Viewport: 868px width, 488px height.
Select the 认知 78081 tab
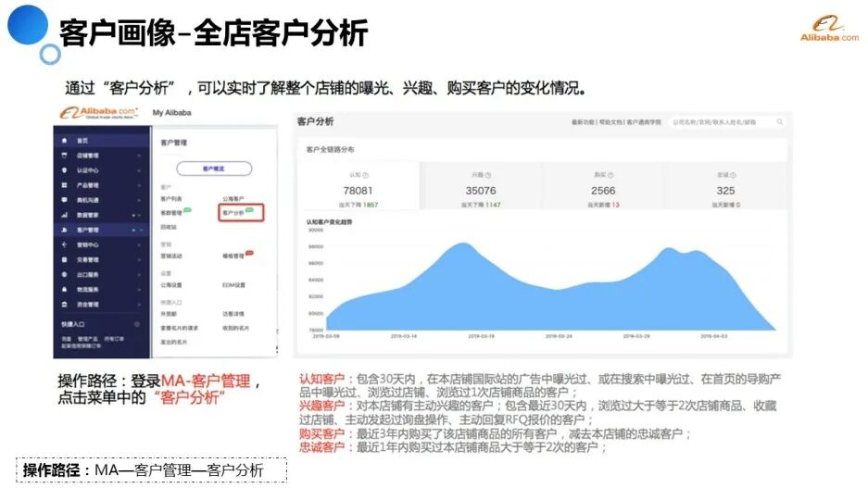359,186
